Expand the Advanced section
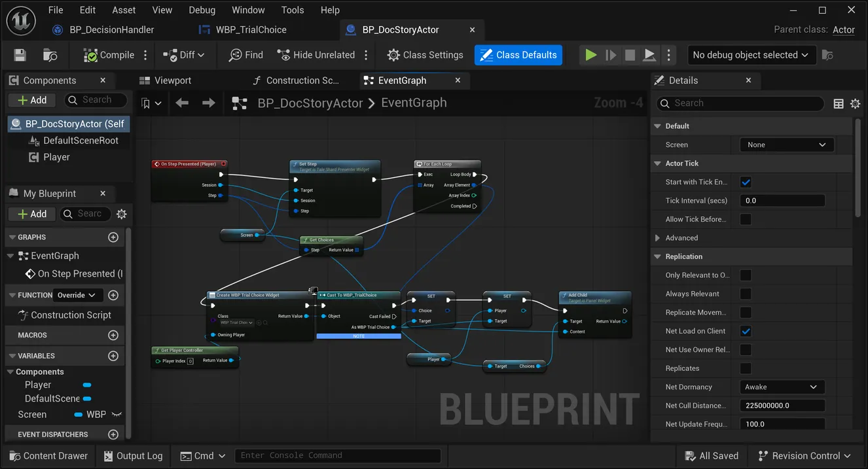The width and height of the screenshot is (868, 469). click(x=658, y=238)
